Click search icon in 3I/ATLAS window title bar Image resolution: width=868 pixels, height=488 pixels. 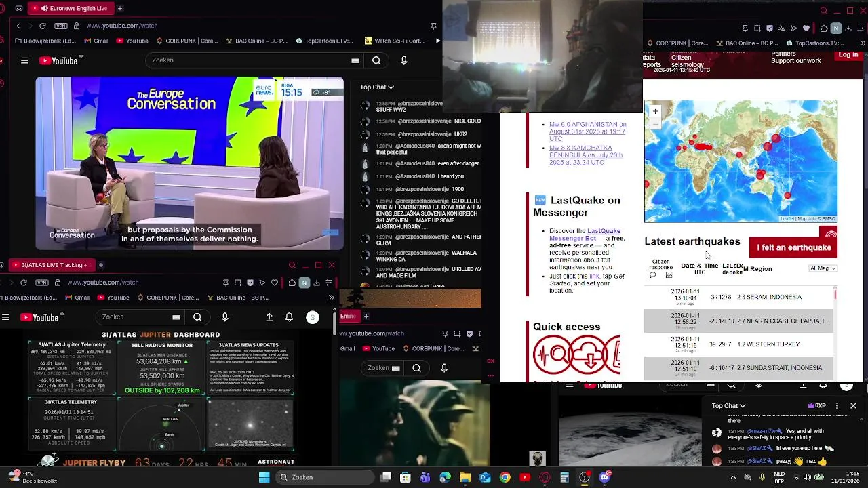tap(292, 265)
